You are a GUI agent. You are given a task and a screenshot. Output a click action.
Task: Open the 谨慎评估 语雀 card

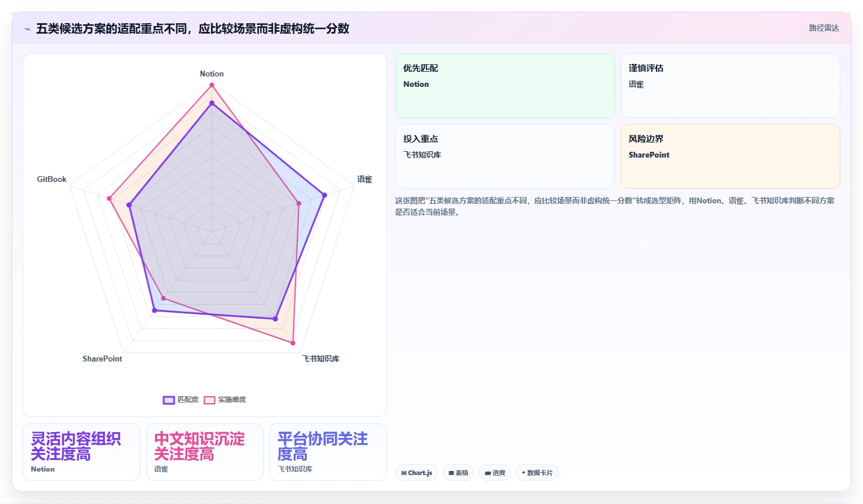(x=730, y=86)
